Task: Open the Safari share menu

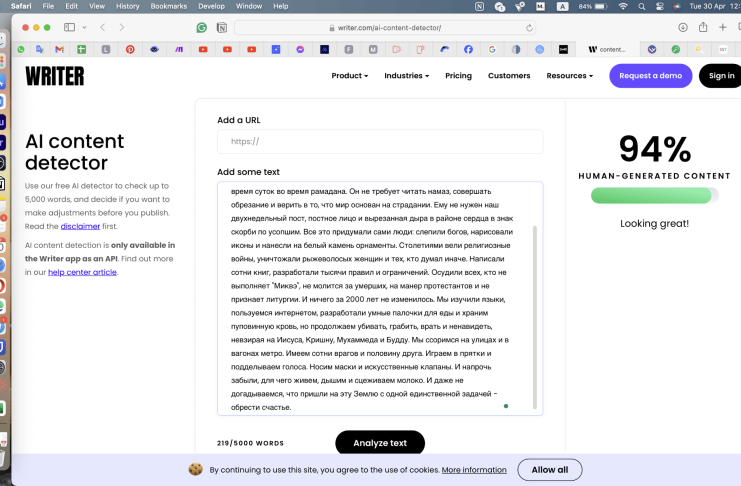Action: [703, 27]
